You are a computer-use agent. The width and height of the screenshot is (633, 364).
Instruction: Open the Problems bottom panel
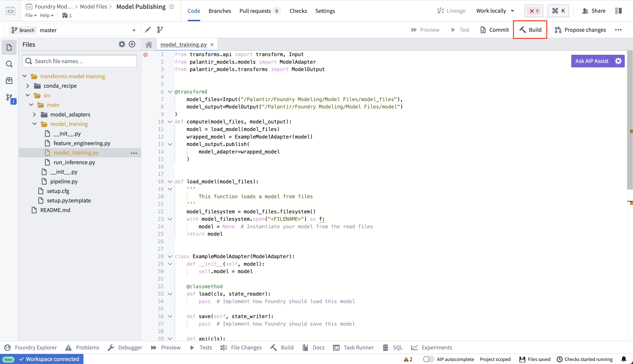tap(82, 348)
